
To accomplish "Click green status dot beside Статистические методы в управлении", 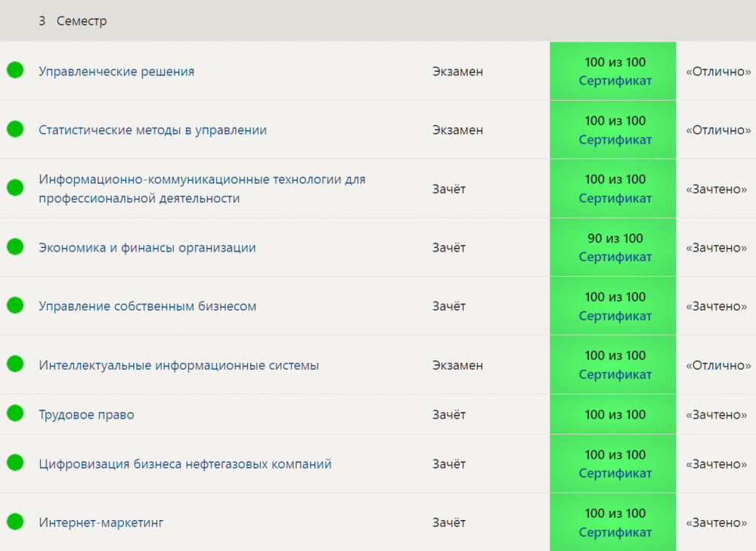I will tap(15, 128).
